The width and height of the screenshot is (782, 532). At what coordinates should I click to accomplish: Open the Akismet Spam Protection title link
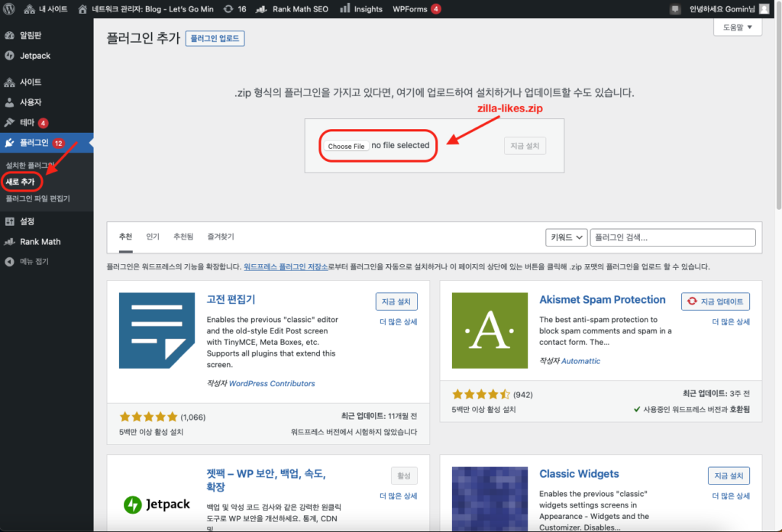pos(603,300)
